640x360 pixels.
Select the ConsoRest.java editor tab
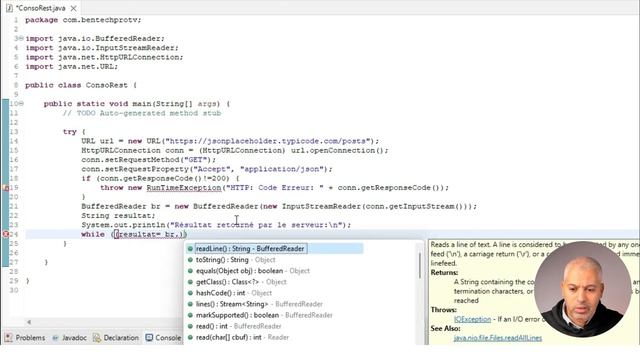[x=41, y=8]
